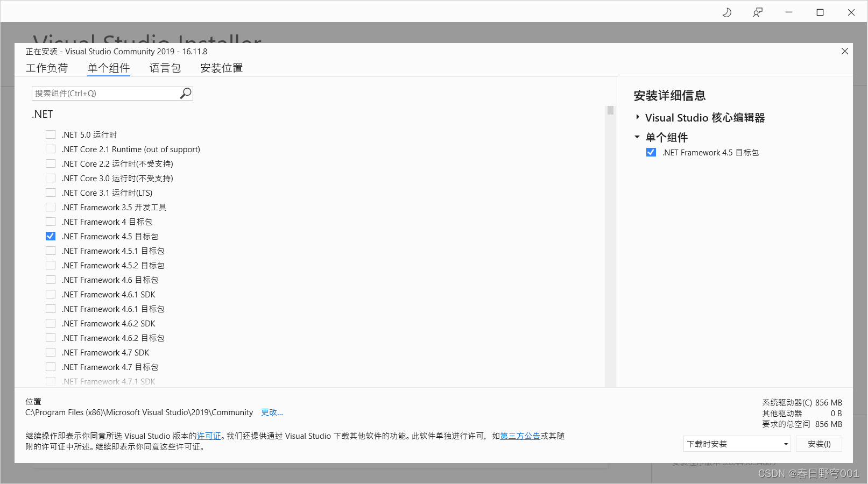Viewport: 868px width, 484px height.
Task: Open the 许可证 license link
Action: click(209, 436)
